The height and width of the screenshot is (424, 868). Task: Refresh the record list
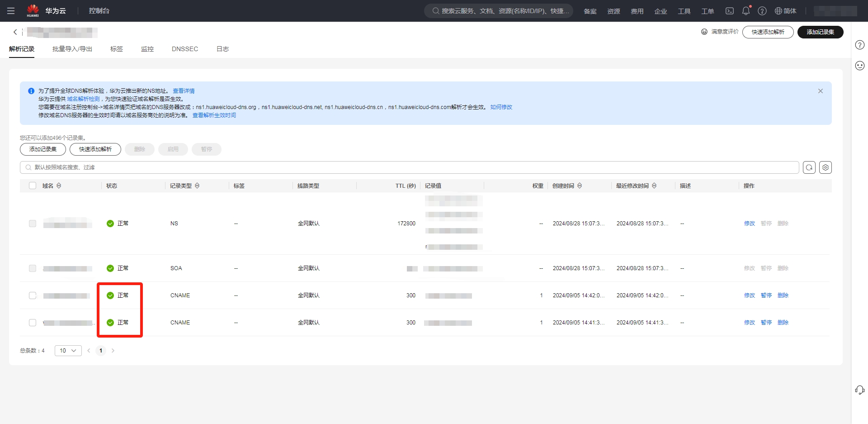point(809,167)
